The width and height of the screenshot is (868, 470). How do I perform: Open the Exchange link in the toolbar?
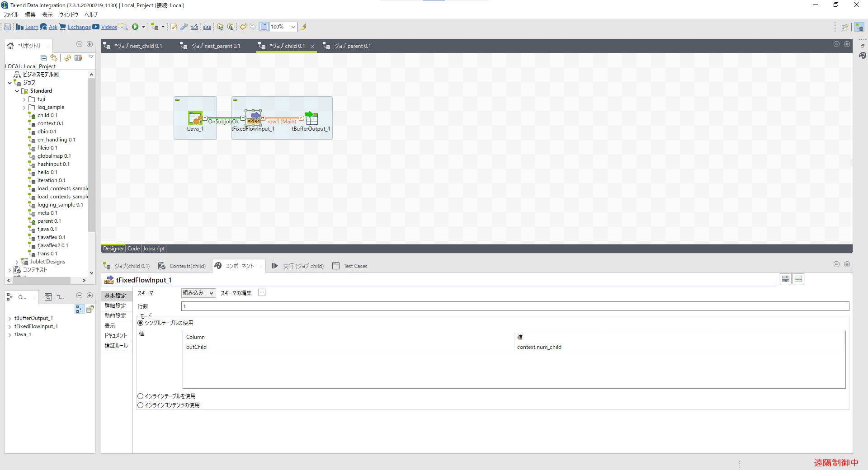coord(79,27)
